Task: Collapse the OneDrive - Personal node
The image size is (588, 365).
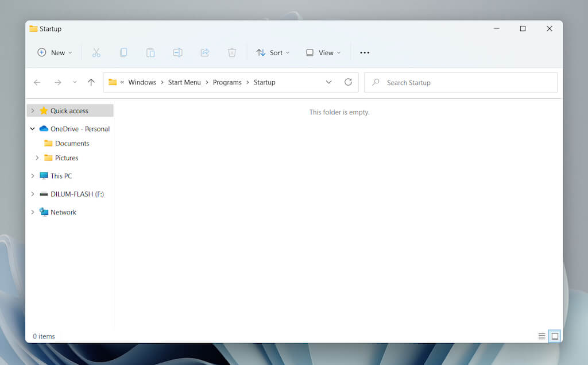Action: point(33,128)
